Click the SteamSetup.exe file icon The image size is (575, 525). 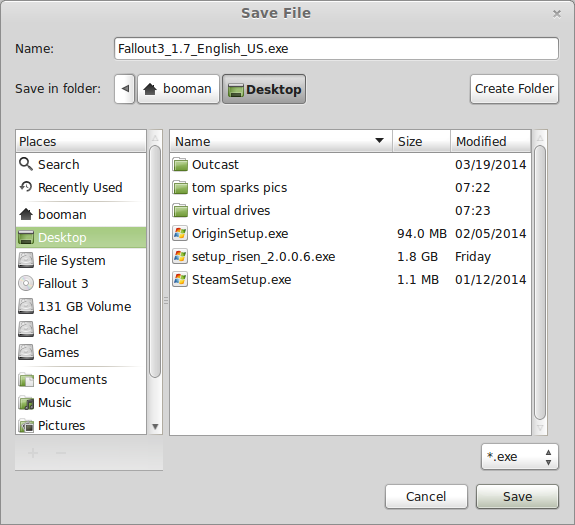click(x=180, y=279)
